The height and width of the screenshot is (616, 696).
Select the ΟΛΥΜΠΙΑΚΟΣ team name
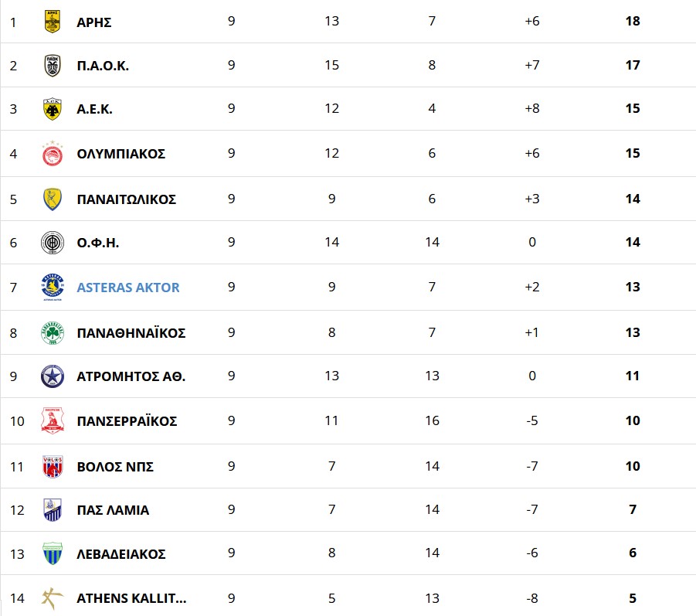121,154
